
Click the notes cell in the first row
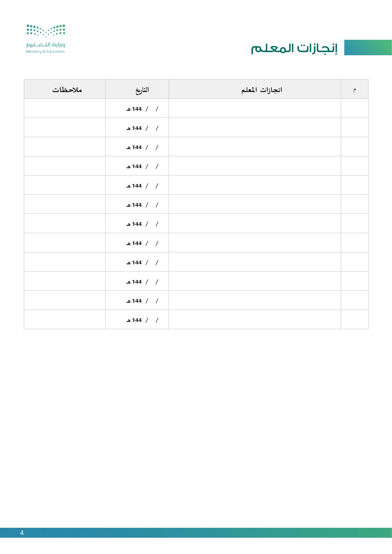click(65, 108)
